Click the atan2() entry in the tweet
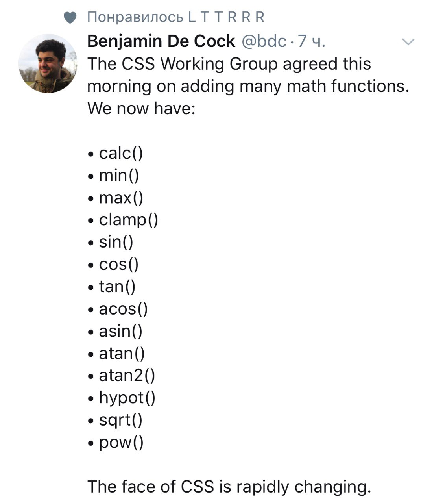This screenshot has height=504, width=432. tap(122, 375)
